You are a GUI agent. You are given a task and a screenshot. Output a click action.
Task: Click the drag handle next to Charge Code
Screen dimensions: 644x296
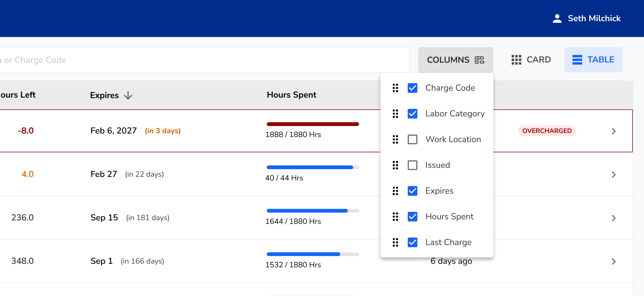(x=395, y=88)
